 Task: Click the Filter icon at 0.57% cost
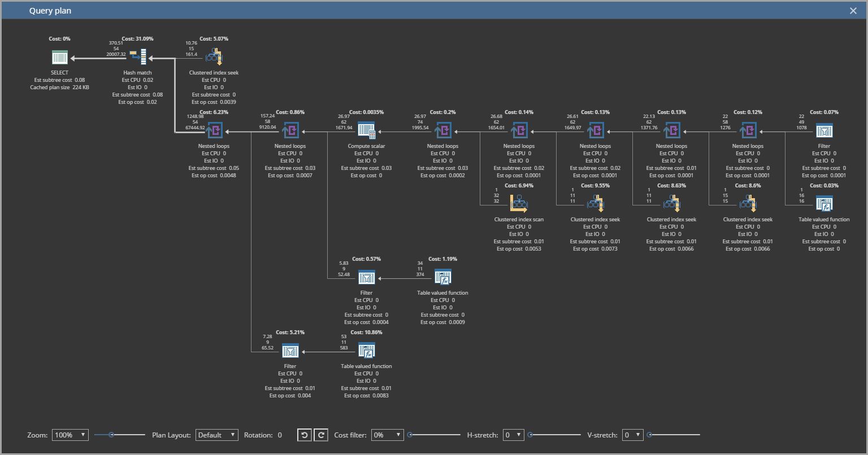366,276
